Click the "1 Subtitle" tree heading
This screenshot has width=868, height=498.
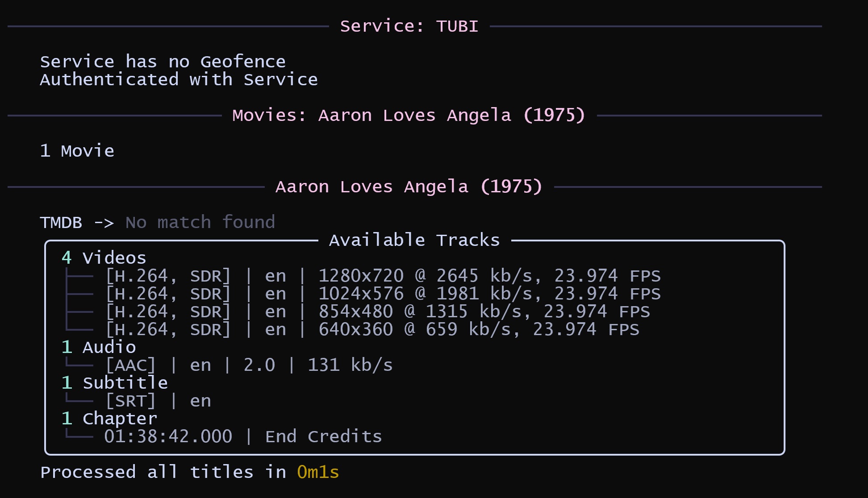(115, 383)
